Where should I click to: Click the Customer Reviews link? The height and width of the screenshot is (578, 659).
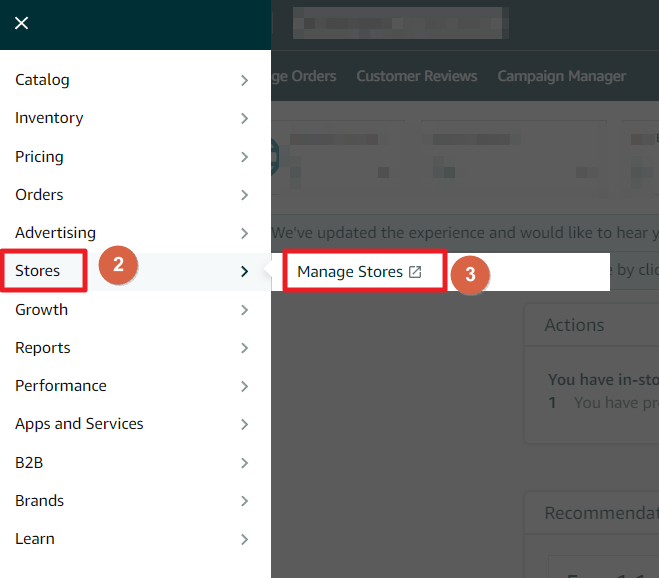pyautogui.click(x=417, y=76)
